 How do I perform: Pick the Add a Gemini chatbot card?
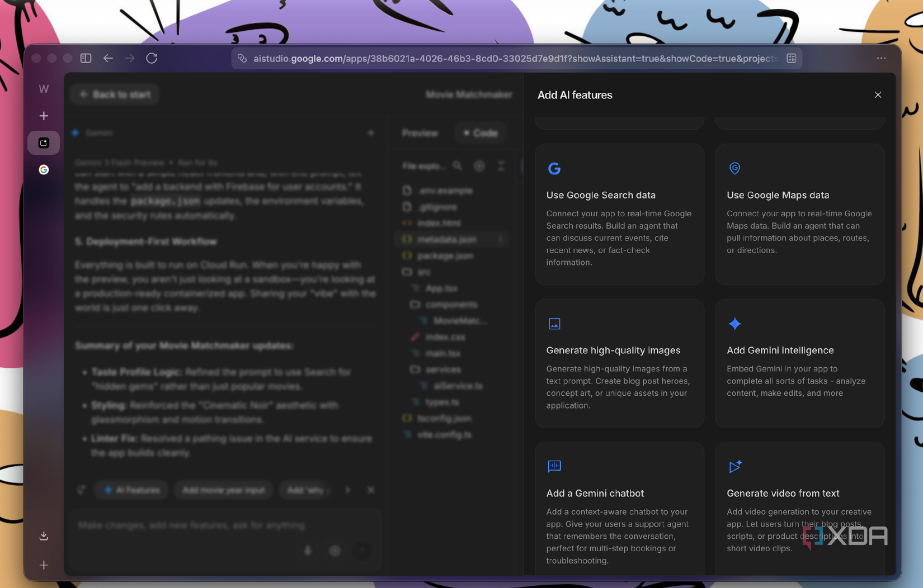619,509
